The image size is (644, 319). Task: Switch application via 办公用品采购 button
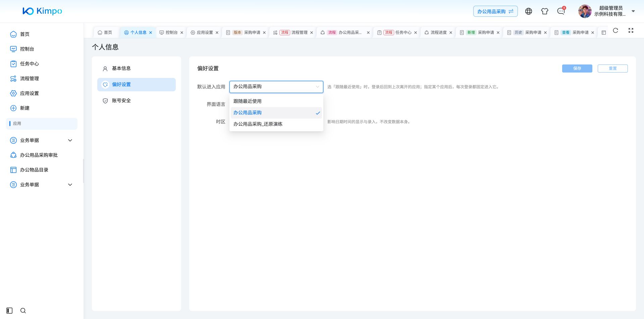click(495, 11)
